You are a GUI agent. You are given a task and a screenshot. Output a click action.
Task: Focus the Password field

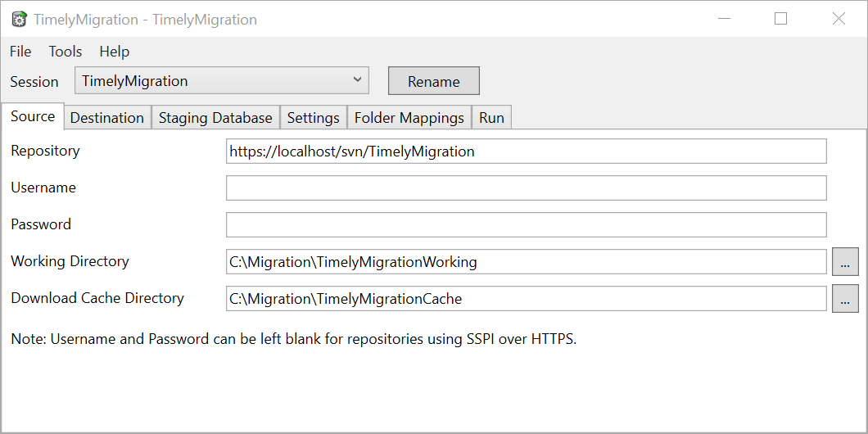point(526,224)
